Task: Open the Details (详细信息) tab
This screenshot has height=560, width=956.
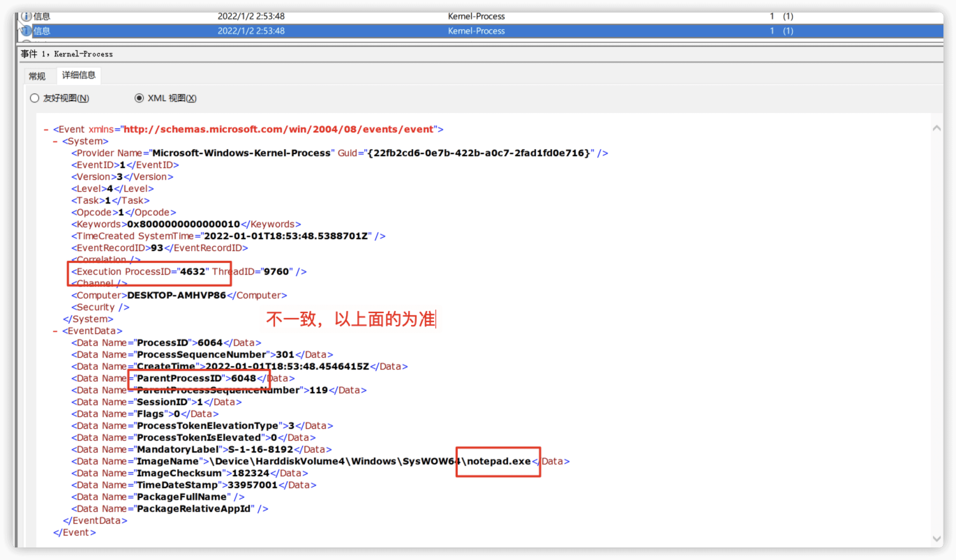Action: point(79,75)
